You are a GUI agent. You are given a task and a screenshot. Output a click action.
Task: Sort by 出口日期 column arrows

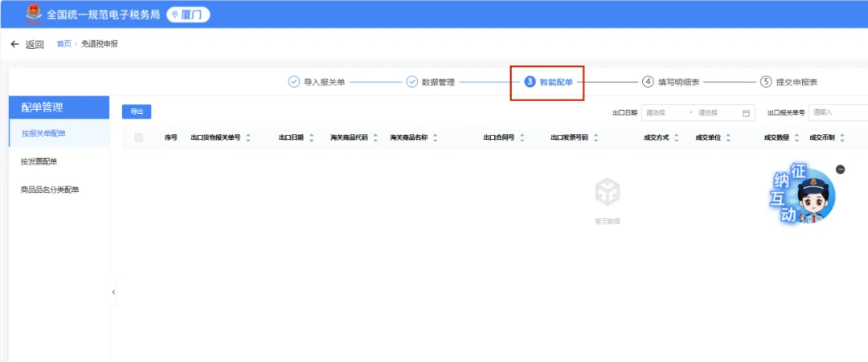312,138
